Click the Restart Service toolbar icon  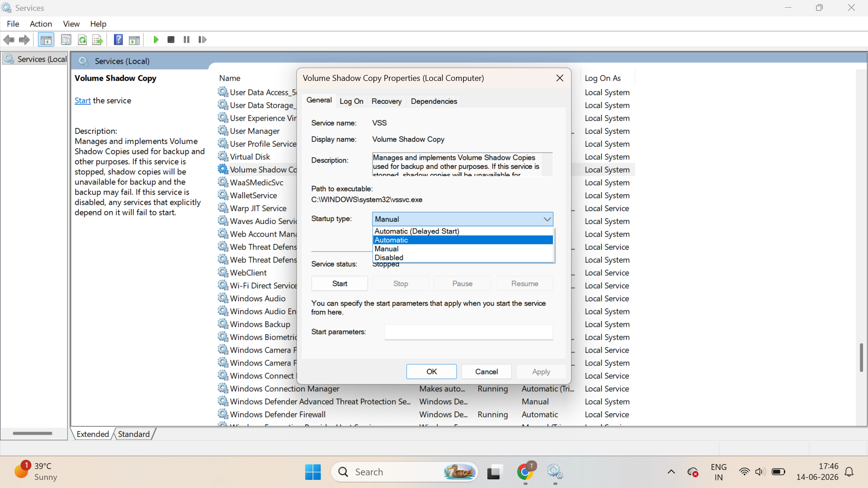pos(203,40)
